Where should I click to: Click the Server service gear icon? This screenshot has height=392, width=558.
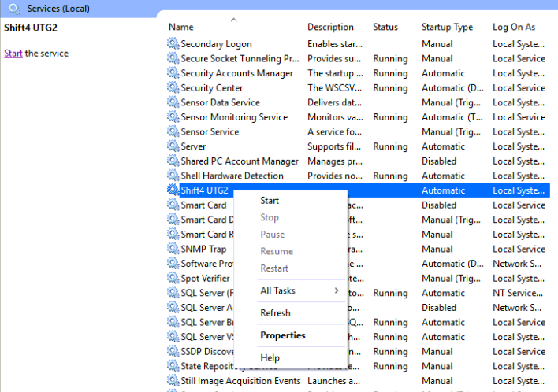pos(173,146)
